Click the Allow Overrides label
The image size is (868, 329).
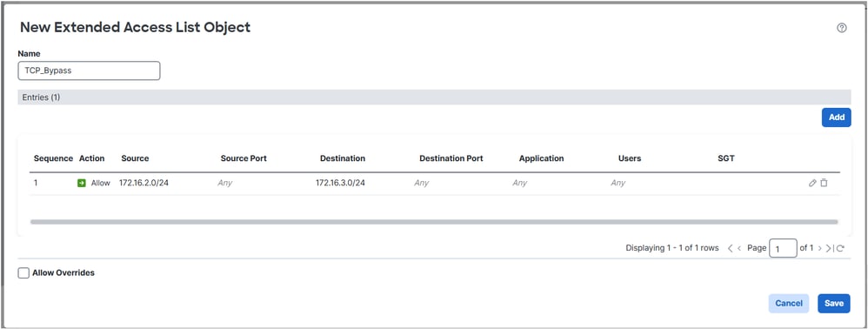[63, 273]
